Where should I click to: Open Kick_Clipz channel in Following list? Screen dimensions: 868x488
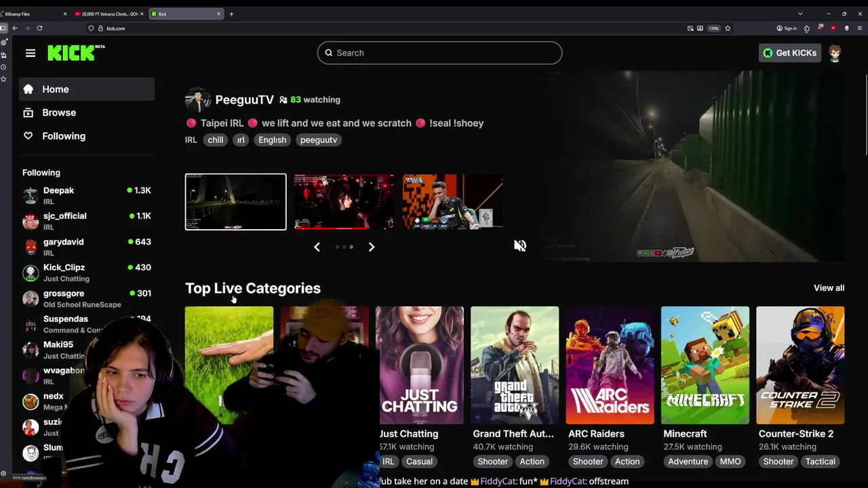tap(87, 272)
